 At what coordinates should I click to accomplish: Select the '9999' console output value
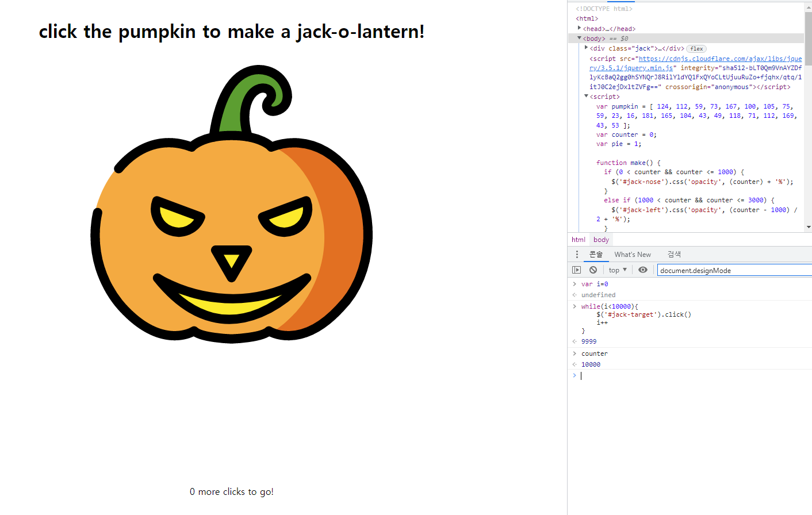pyautogui.click(x=589, y=341)
